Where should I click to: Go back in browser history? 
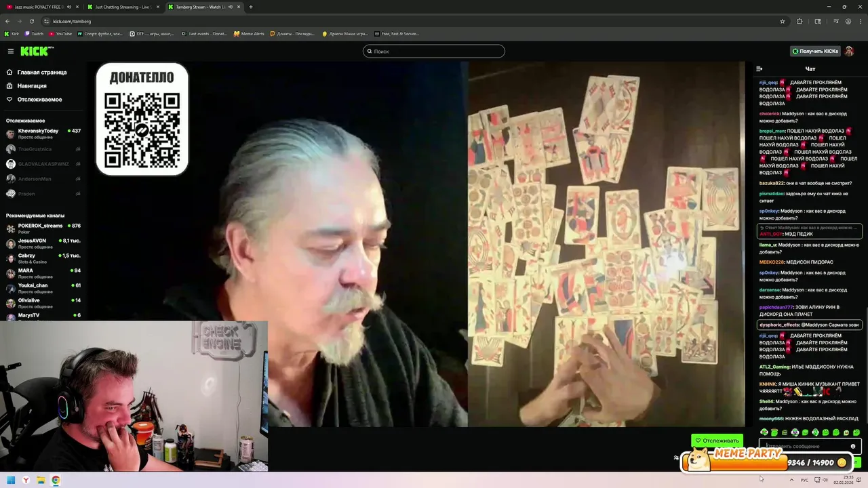coord(7,21)
